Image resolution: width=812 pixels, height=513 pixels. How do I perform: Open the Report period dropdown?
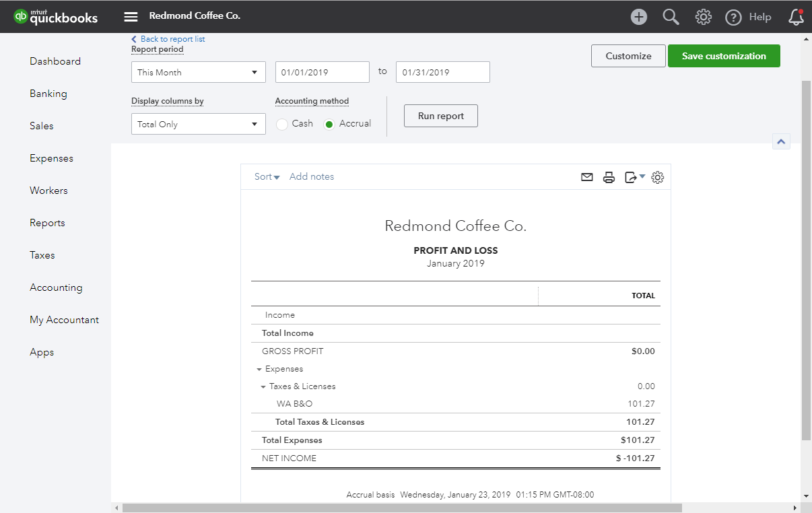(x=198, y=72)
